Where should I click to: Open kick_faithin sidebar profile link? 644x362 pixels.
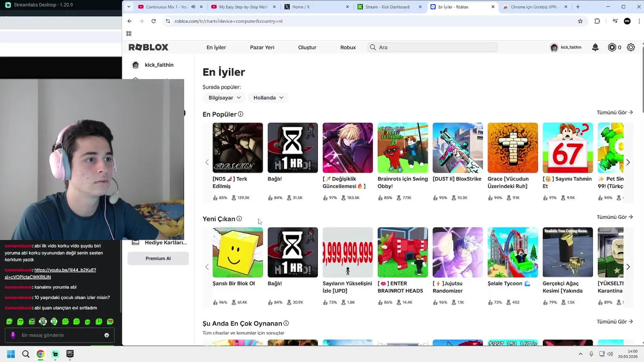pyautogui.click(x=153, y=65)
